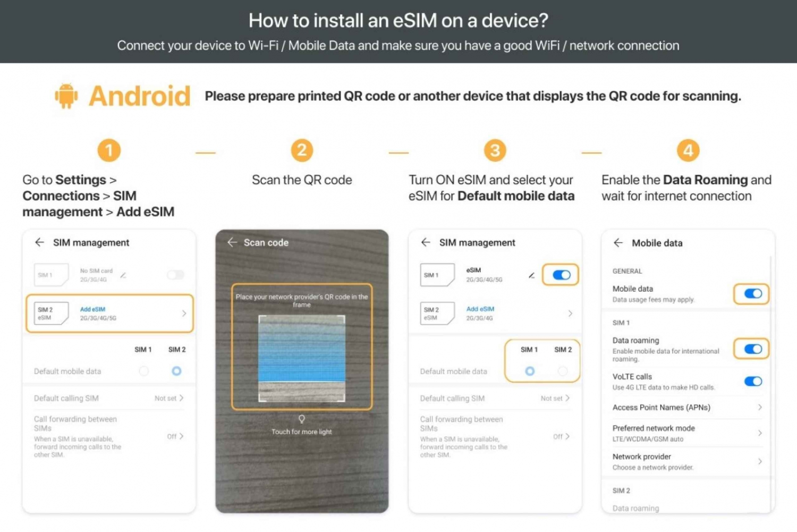Click the Access Point Names (APNs) label
The width and height of the screenshot is (797, 532).
[662, 408]
